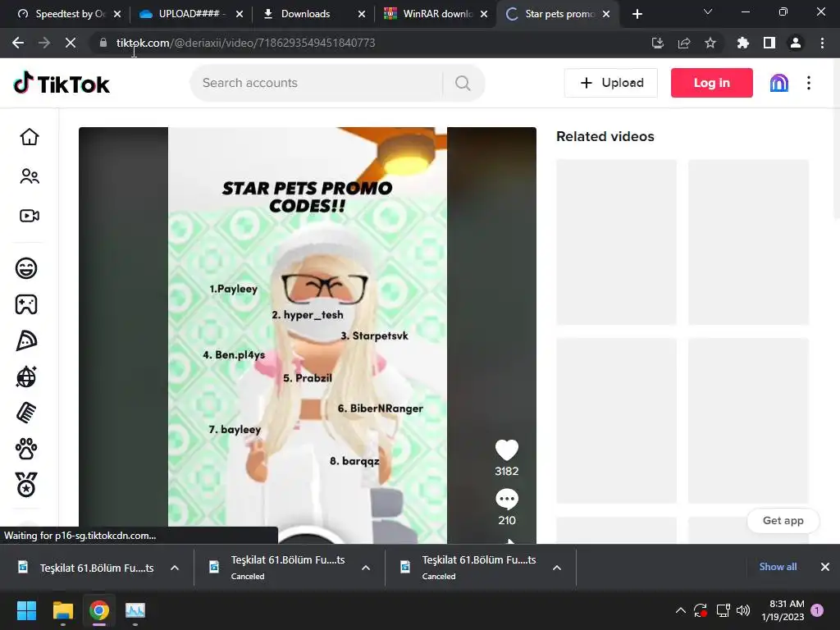840x630 pixels.
Task: Open the monitor graph app in taskbar
Action: pyautogui.click(x=135, y=610)
